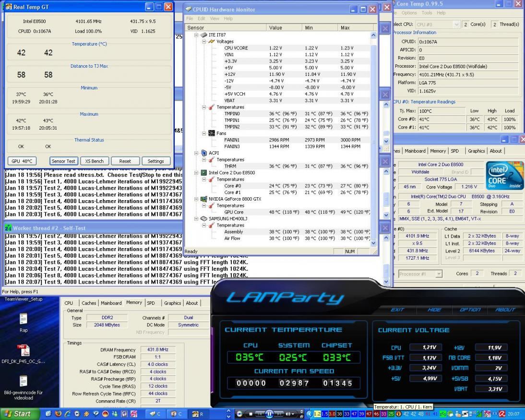Screen dimensions: 525x420
Task: Pause playback in the media player toolbar
Action: [x=269, y=414]
